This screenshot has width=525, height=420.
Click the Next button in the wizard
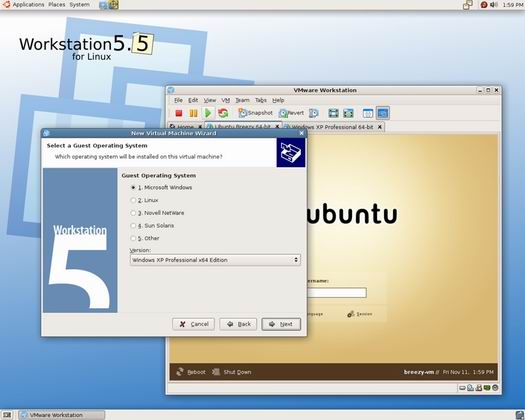click(281, 324)
